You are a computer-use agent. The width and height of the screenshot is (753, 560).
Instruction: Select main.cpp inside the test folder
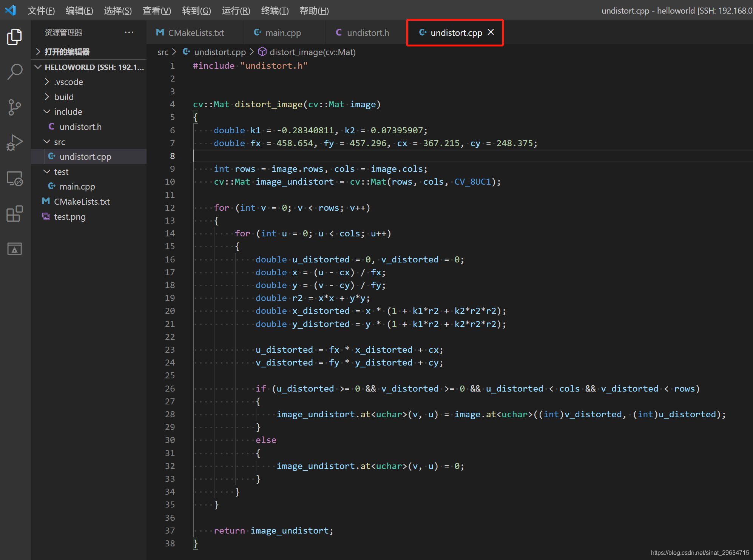pyautogui.click(x=77, y=186)
